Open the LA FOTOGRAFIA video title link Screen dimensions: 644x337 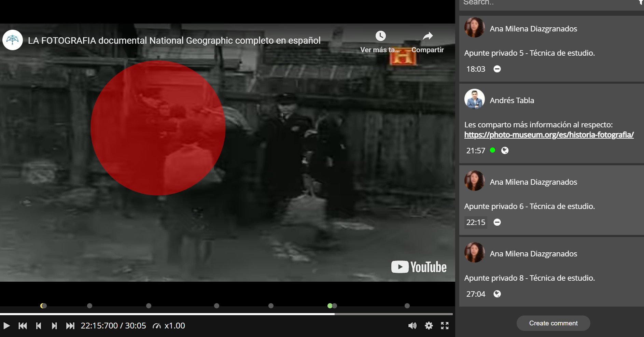[174, 41]
